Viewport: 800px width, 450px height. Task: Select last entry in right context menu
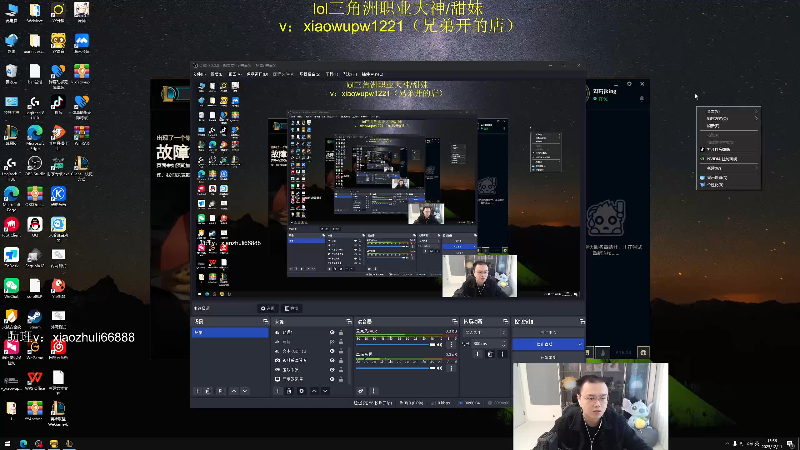[730, 185]
